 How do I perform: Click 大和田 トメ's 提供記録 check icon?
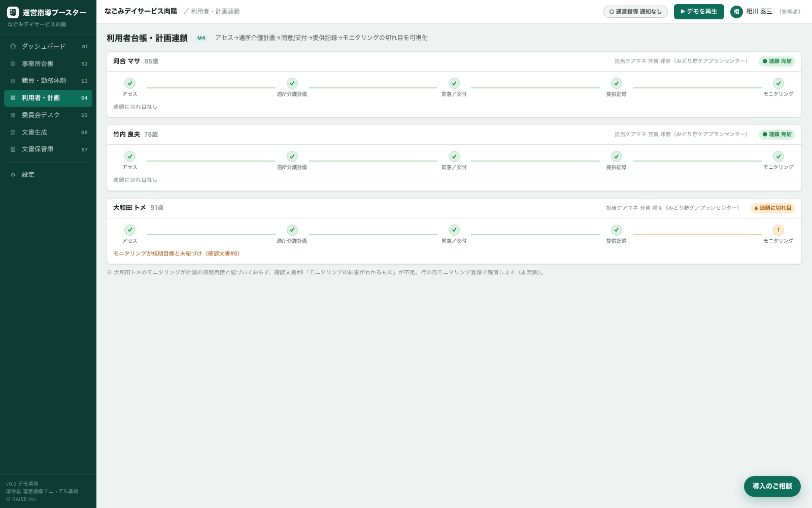click(x=617, y=230)
